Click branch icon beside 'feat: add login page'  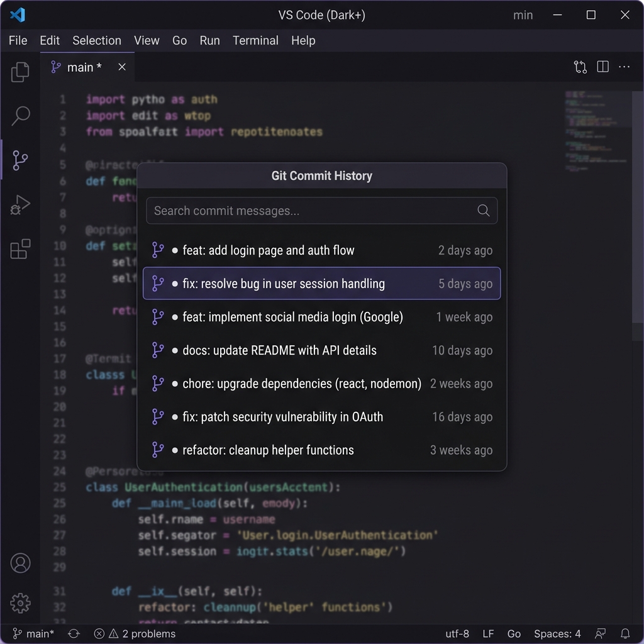point(158,250)
